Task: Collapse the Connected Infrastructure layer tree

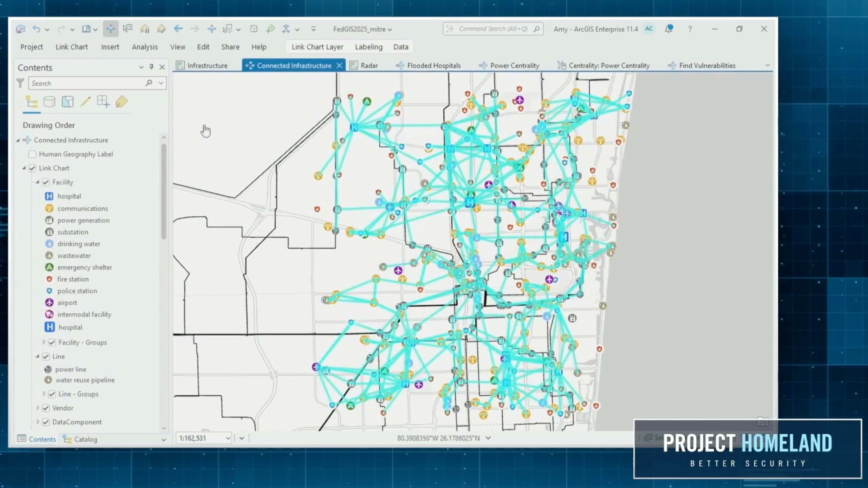Action: [x=17, y=140]
